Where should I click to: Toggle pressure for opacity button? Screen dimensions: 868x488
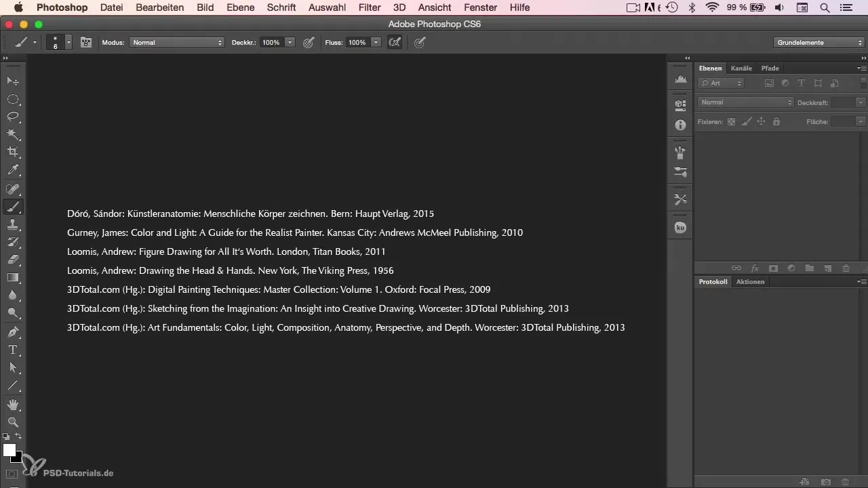pyautogui.click(x=309, y=42)
